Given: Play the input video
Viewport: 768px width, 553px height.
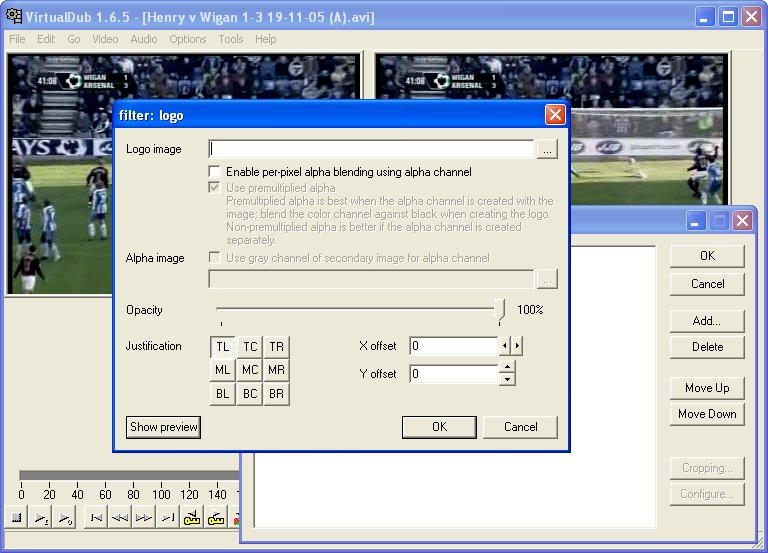Looking at the screenshot, I should point(41,517).
